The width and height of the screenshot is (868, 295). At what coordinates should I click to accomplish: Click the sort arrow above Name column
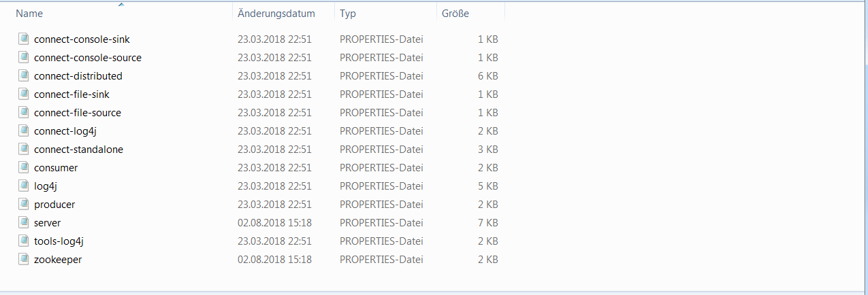click(x=120, y=5)
